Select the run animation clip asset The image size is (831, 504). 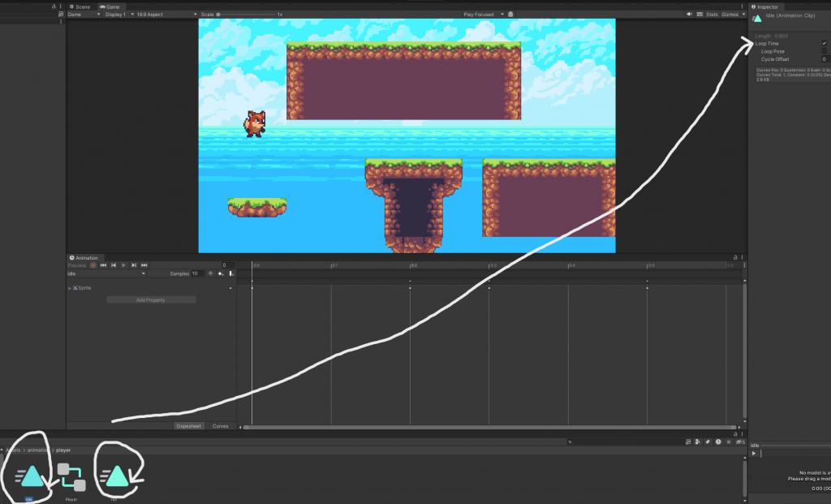(114, 480)
